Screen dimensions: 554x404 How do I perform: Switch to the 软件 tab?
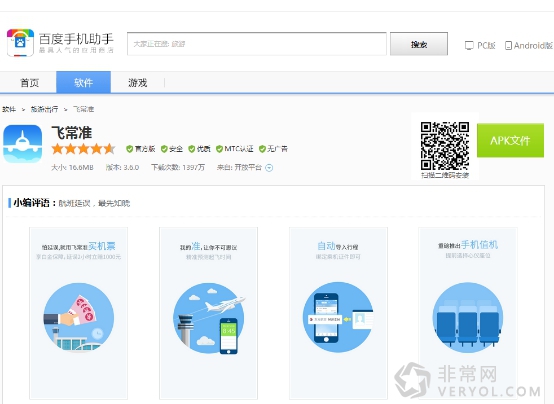click(83, 83)
